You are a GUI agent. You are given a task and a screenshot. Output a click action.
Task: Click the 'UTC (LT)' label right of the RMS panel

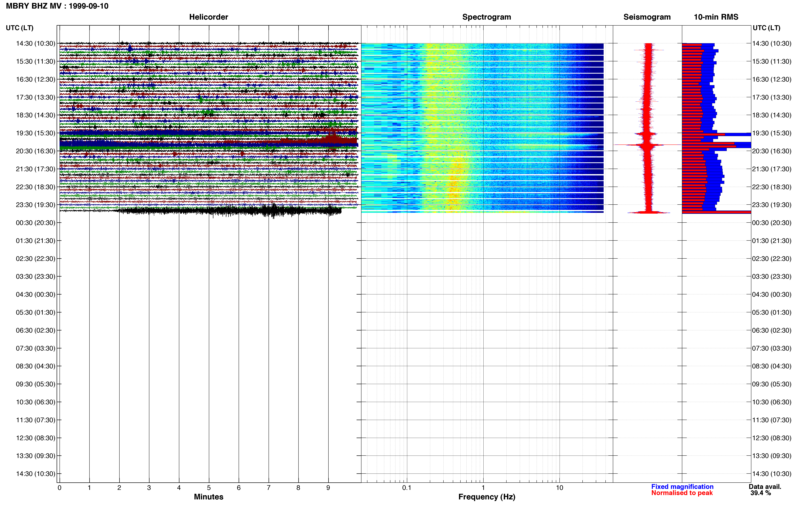[x=766, y=28]
